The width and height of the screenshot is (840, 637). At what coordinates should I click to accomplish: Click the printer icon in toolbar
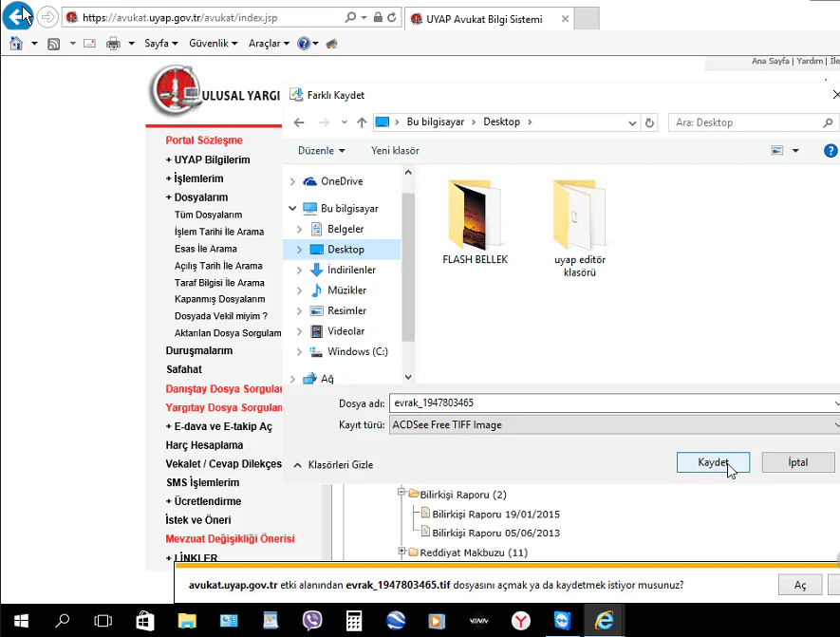tap(113, 44)
